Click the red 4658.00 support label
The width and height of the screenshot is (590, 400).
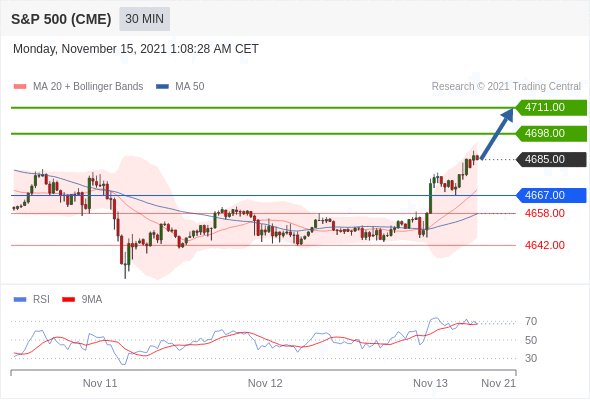(x=545, y=213)
